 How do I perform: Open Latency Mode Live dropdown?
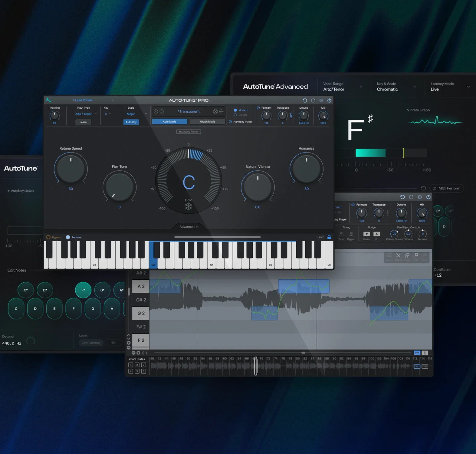450,87
